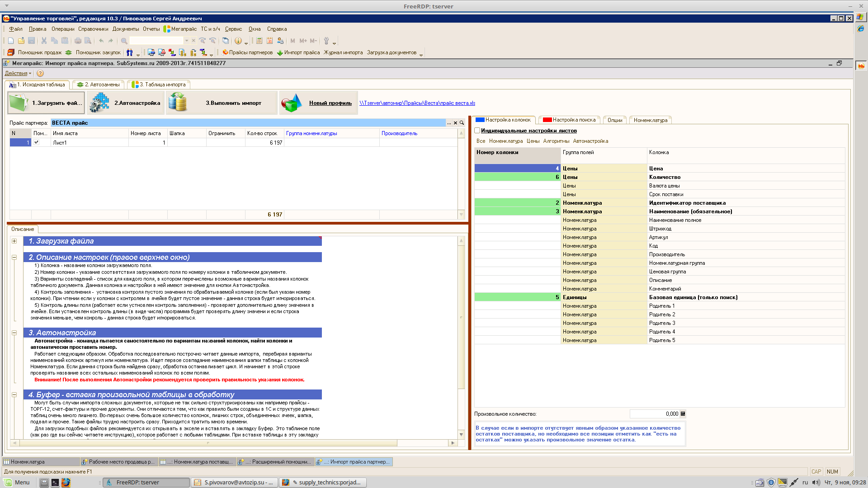Open the calculator icon in toolbar
The image size is (868, 488).
coord(259,41)
